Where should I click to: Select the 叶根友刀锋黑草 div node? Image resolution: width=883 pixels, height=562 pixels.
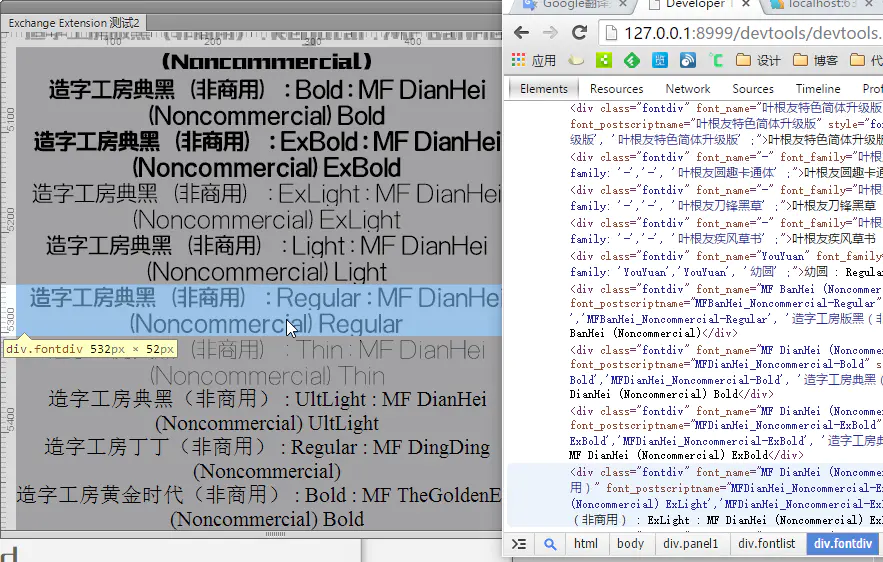726,198
